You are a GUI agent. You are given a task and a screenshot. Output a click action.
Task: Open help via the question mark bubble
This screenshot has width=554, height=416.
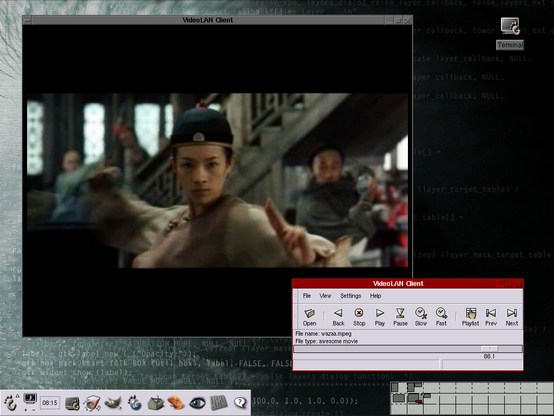click(x=240, y=403)
